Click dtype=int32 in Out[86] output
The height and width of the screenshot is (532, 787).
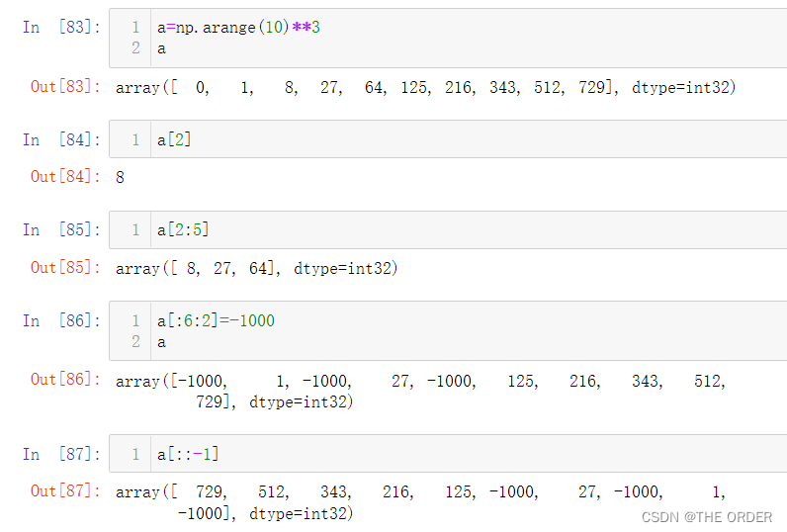click(x=298, y=402)
